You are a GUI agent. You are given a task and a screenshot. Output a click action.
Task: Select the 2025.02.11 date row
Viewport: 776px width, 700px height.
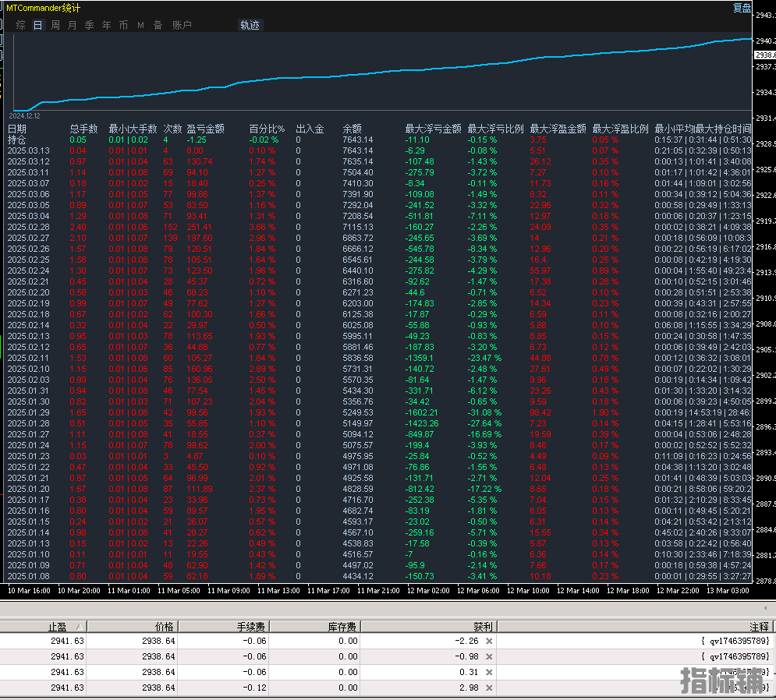click(379, 358)
